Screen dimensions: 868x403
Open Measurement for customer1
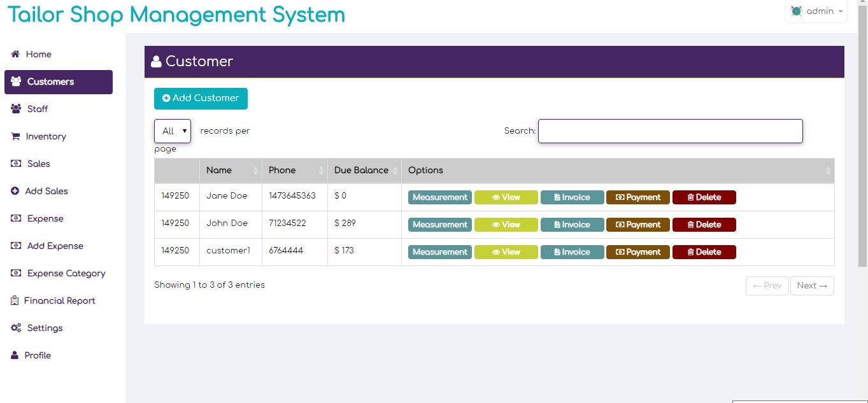(x=440, y=252)
